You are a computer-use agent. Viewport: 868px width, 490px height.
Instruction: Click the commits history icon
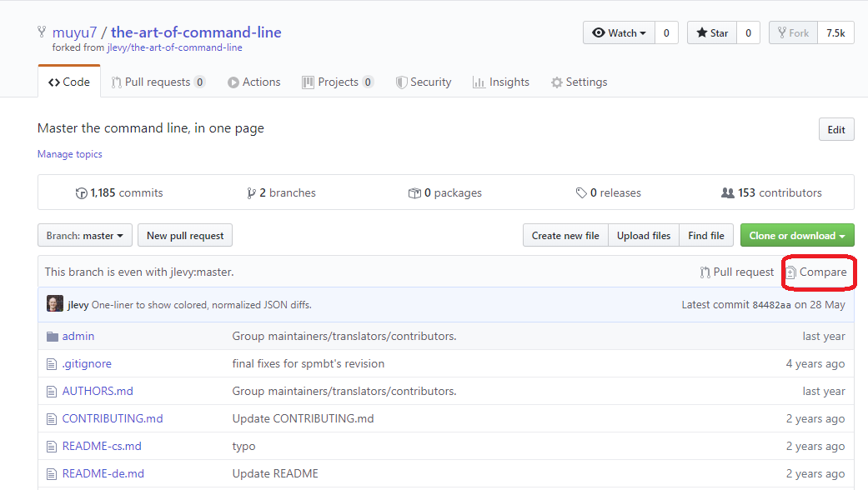81,193
